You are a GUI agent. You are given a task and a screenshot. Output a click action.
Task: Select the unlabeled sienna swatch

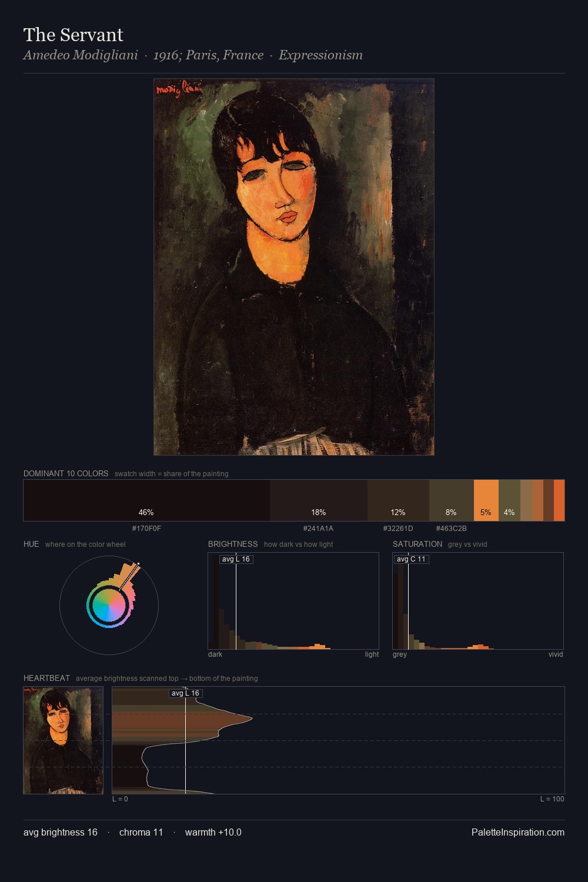[538, 500]
